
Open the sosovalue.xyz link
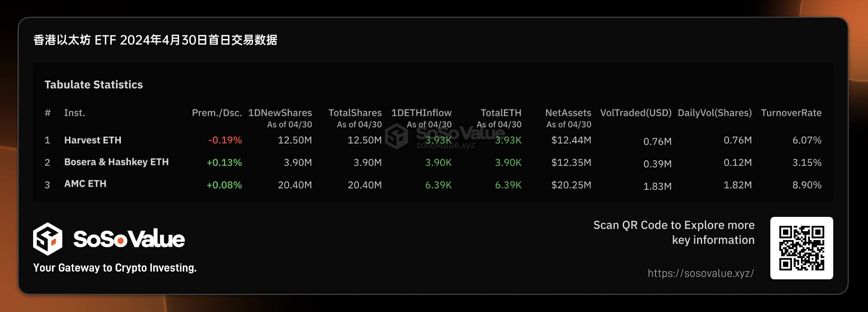[700, 273]
